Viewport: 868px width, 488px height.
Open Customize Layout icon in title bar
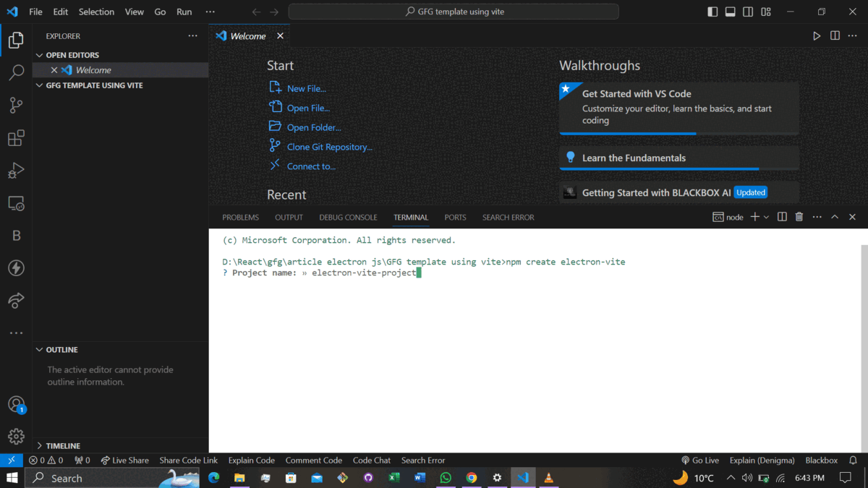(766, 12)
